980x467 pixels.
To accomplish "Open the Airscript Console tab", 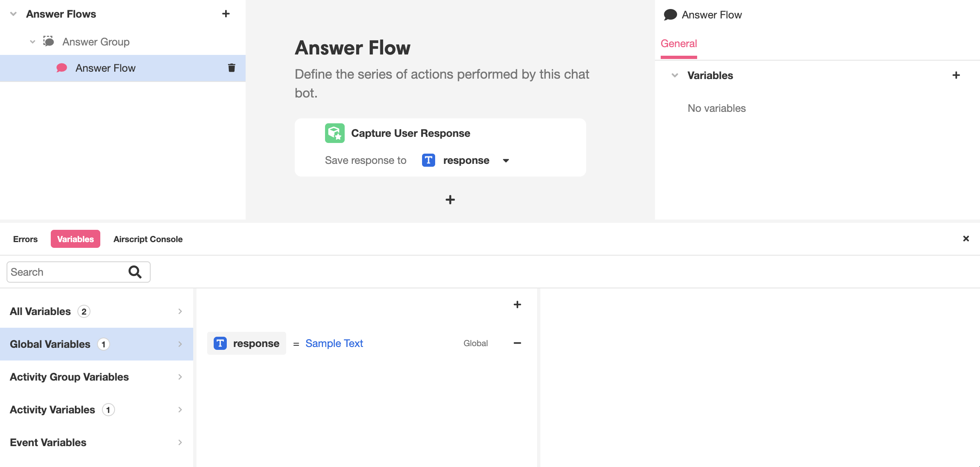I will click(x=148, y=239).
